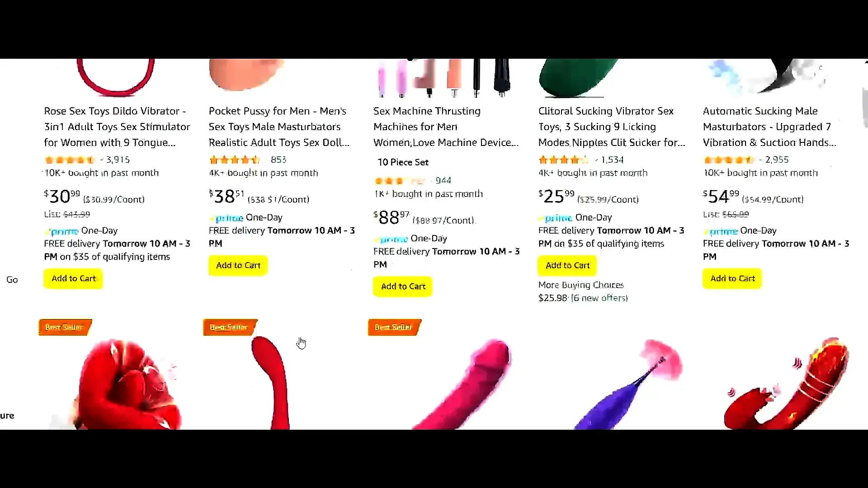Image resolution: width=868 pixels, height=488 pixels.
Task: Open the purple pointed vibrator product image
Action: point(628,383)
